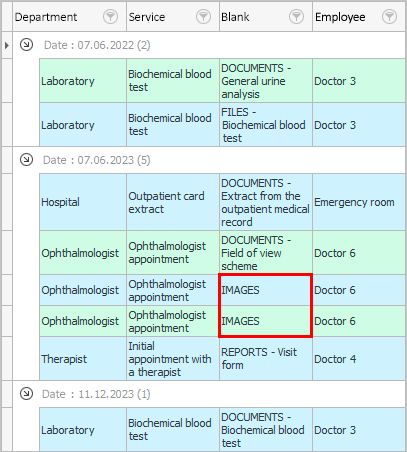Click the current row indicator arrow
Screen dimensions: 407x452
click(x=7, y=45)
